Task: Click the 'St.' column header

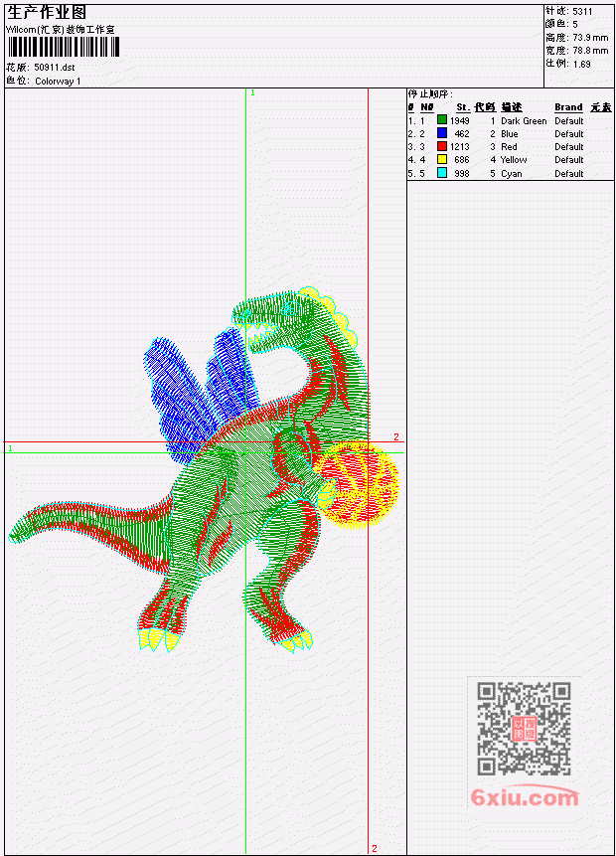Action: (x=463, y=107)
